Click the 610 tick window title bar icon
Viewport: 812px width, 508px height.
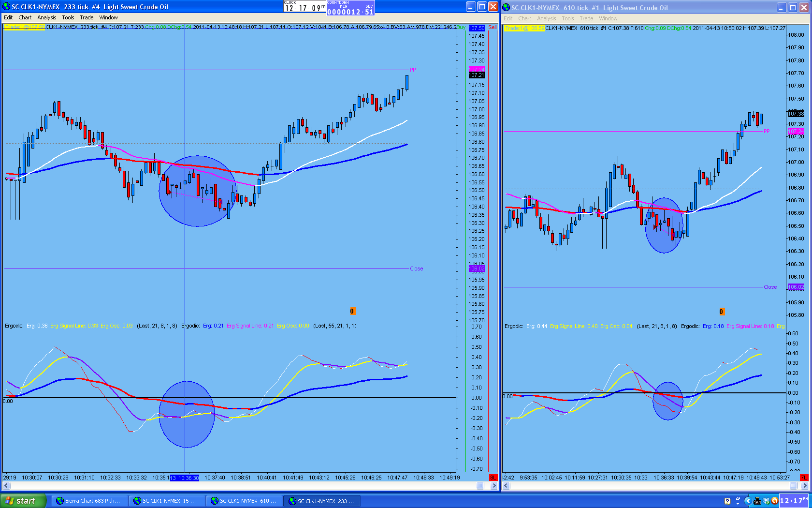[x=507, y=7]
